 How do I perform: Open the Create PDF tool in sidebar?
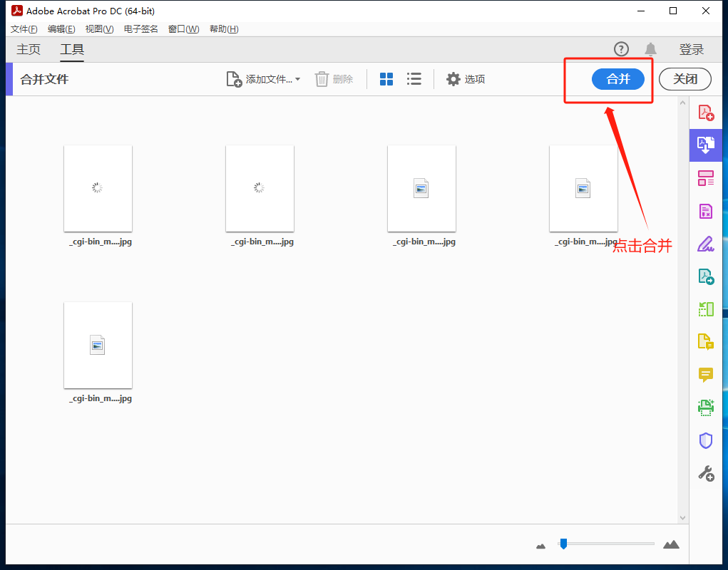click(705, 113)
